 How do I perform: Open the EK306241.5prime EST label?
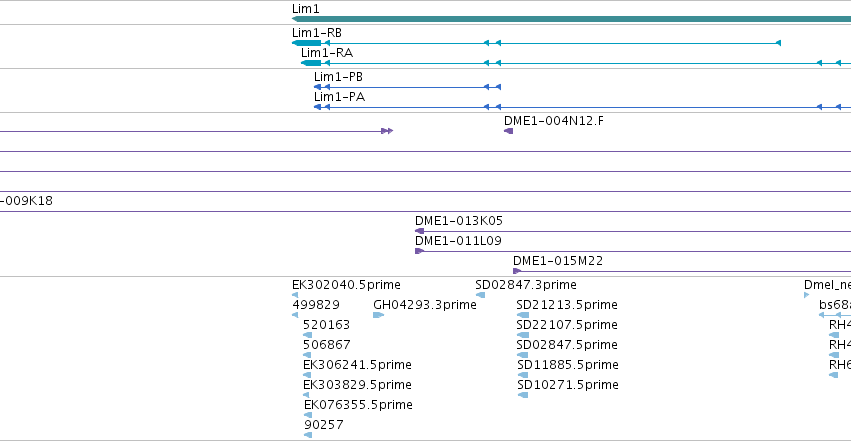357,365
